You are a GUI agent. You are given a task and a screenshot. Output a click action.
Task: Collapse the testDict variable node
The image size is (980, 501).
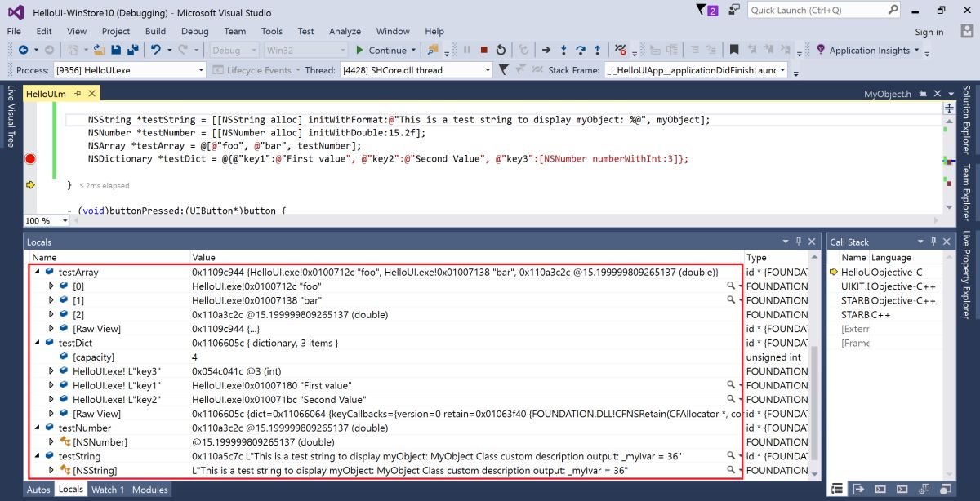[38, 343]
